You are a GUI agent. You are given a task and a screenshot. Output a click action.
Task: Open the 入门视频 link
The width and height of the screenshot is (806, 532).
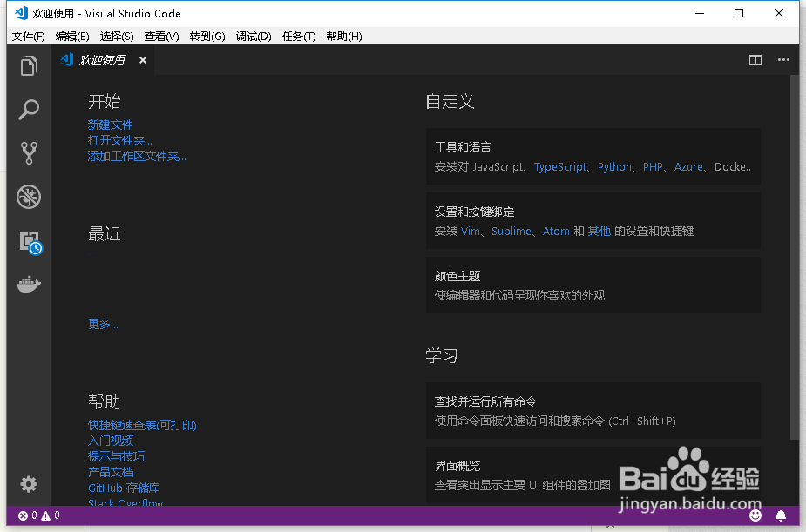111,441
